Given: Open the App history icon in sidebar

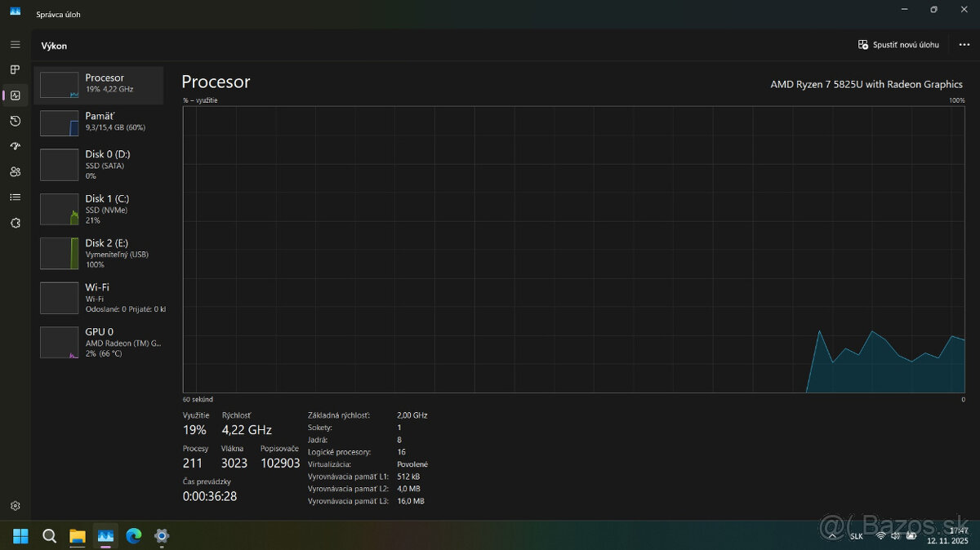Looking at the screenshot, I should pyautogui.click(x=15, y=121).
